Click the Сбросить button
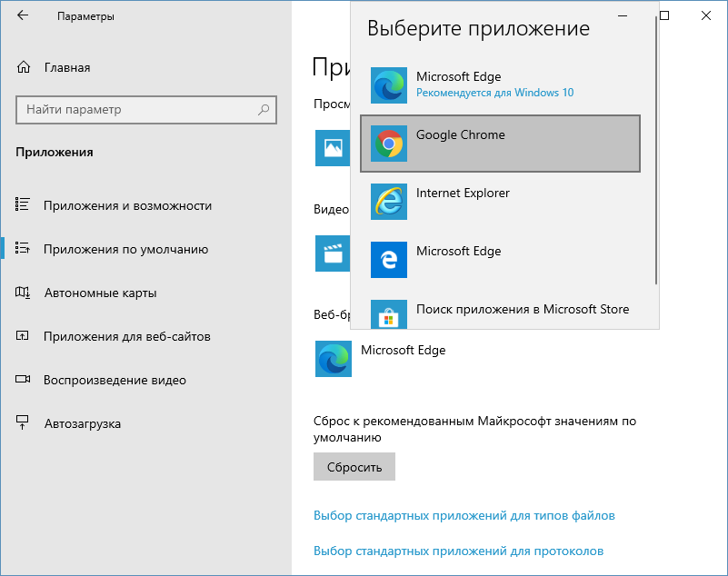The width and height of the screenshot is (728, 576). pyautogui.click(x=354, y=466)
